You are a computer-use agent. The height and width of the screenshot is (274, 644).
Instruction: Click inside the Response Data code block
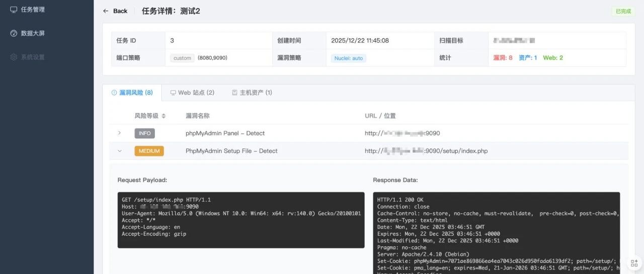(x=497, y=233)
